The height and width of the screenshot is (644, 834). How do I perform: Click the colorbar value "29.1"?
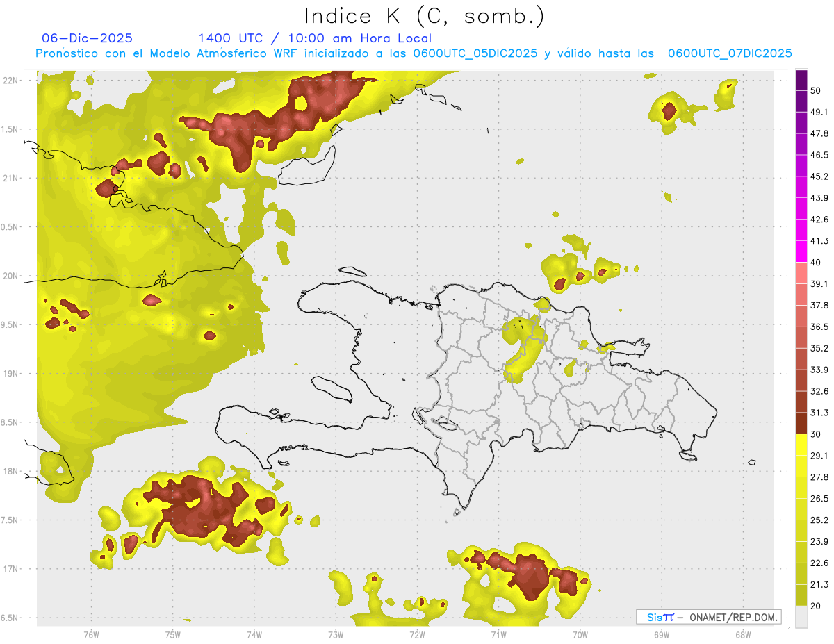819,456
